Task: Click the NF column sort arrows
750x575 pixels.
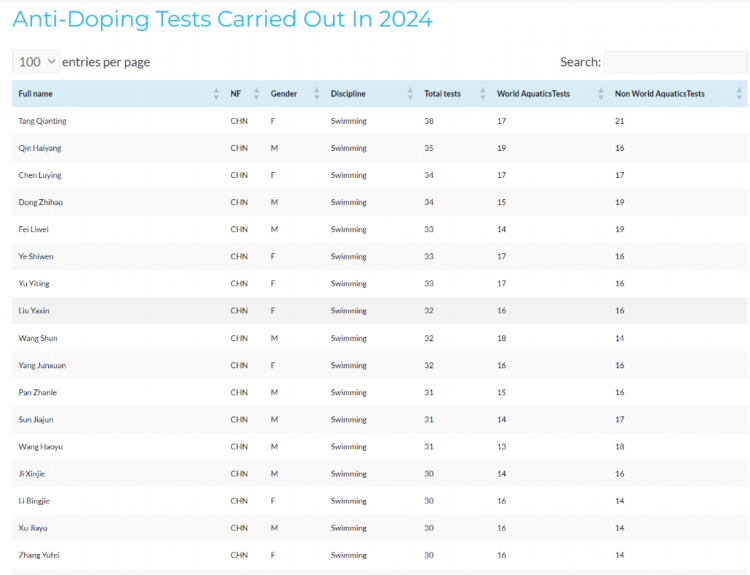Action: tap(257, 94)
